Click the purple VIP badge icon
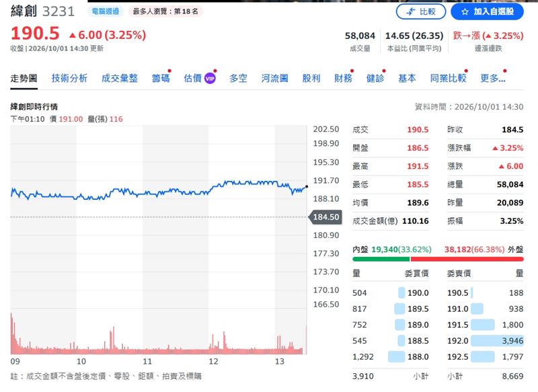Screen dimensions: 538x392 (x=210, y=79)
